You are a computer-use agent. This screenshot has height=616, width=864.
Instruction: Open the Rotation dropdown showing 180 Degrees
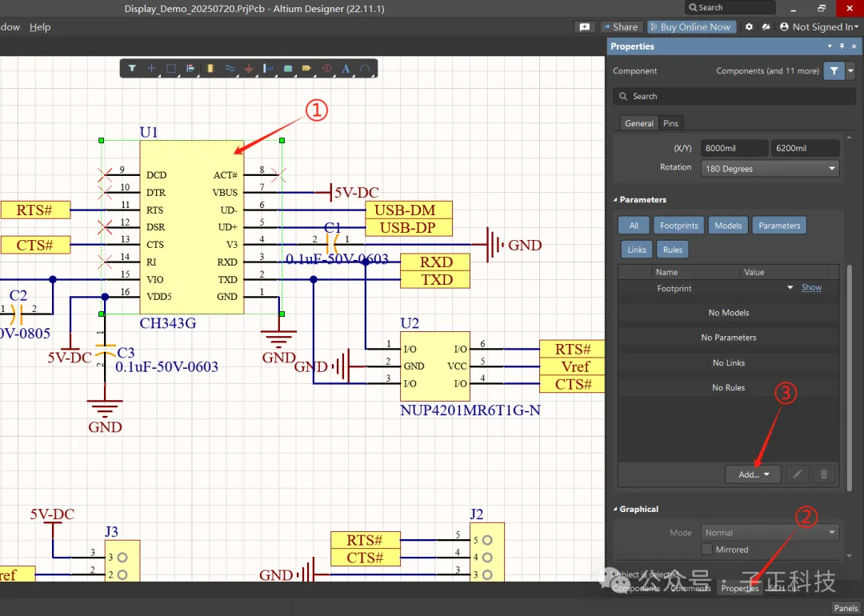(770, 169)
